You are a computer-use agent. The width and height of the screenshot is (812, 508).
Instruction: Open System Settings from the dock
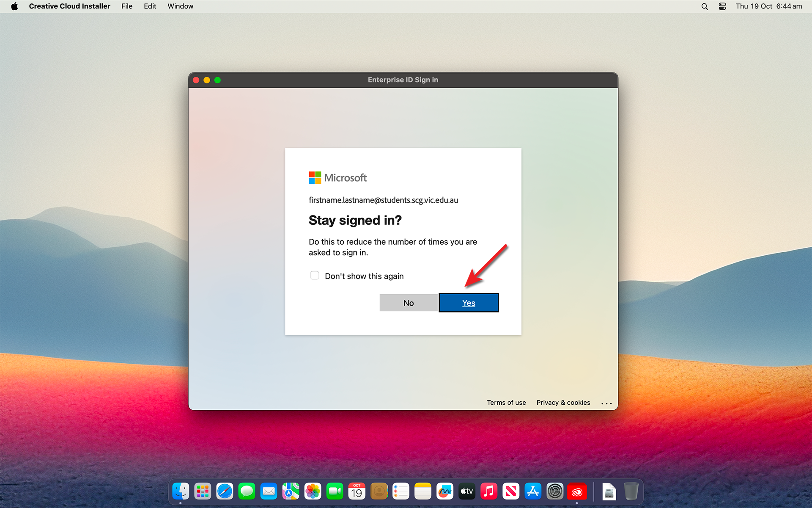[555, 491]
